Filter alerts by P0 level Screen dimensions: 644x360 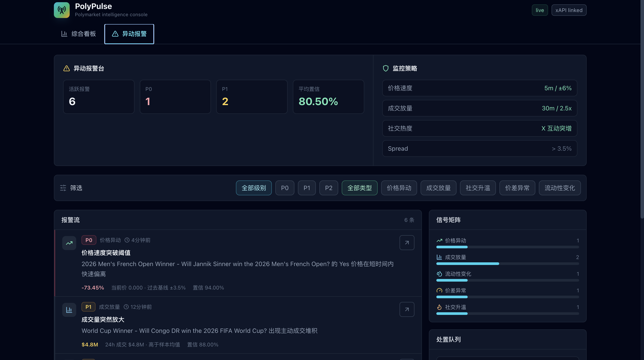(x=285, y=188)
